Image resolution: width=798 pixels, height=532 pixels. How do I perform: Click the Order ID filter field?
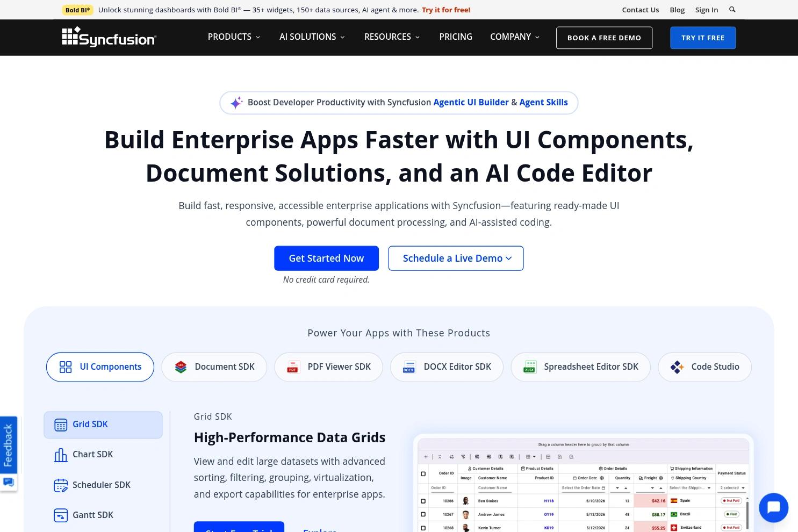[x=443, y=488]
